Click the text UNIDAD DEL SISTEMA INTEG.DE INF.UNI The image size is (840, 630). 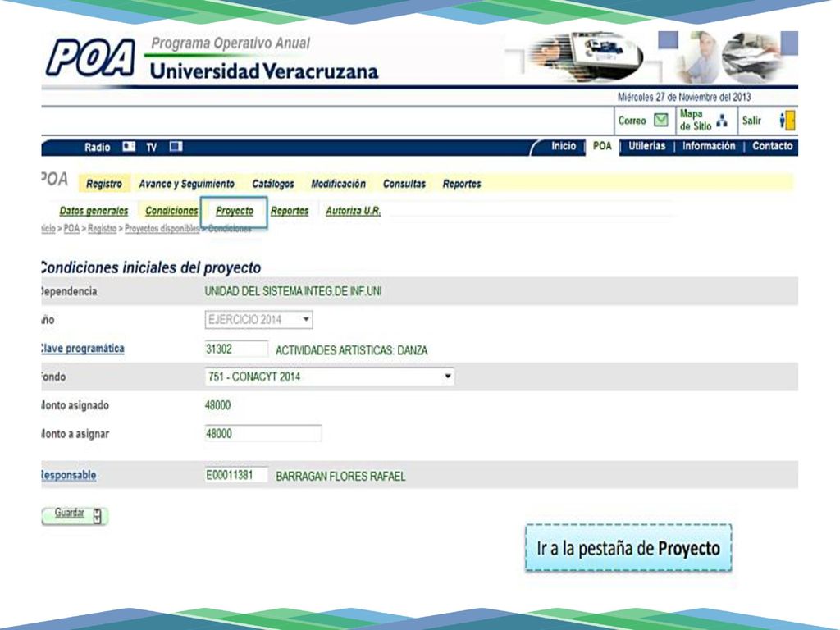point(293,291)
